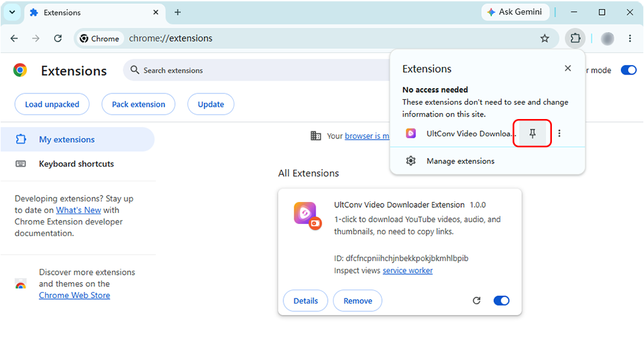Click the Chrome site info chip
Image resolution: width=644 pixels, height=359 pixels.
coord(100,38)
